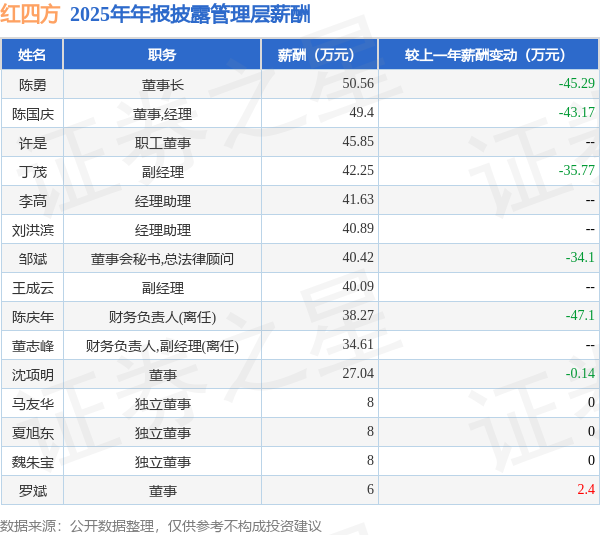The height and width of the screenshot is (535, 600).
Task: Click the 红四方 title text
Action: tap(30, 15)
